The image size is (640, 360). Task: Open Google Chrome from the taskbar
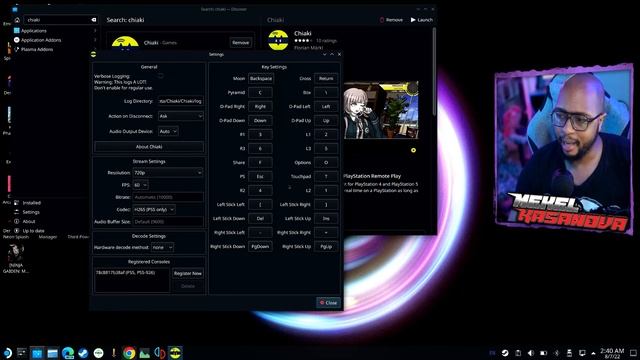[x=129, y=353]
